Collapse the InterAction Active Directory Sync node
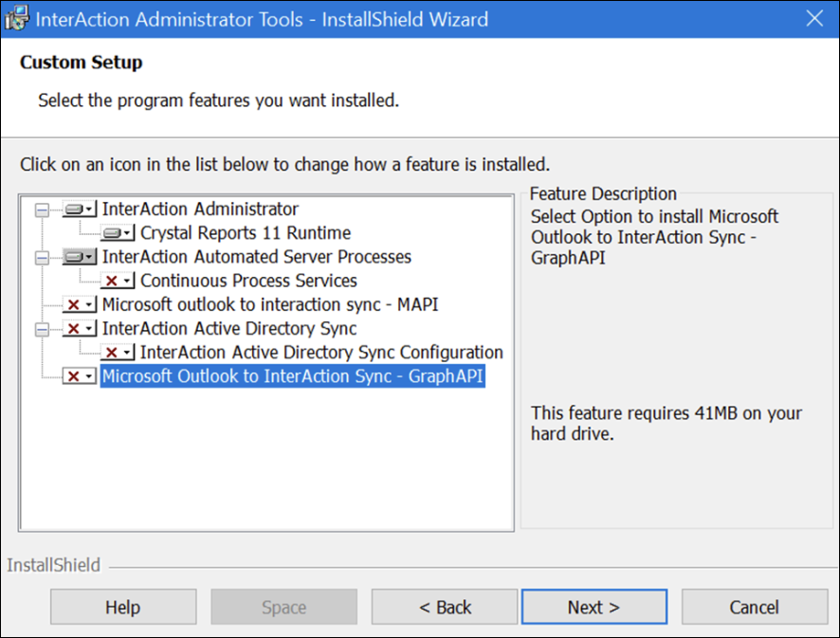Screen dimensions: 840x638 [42, 329]
